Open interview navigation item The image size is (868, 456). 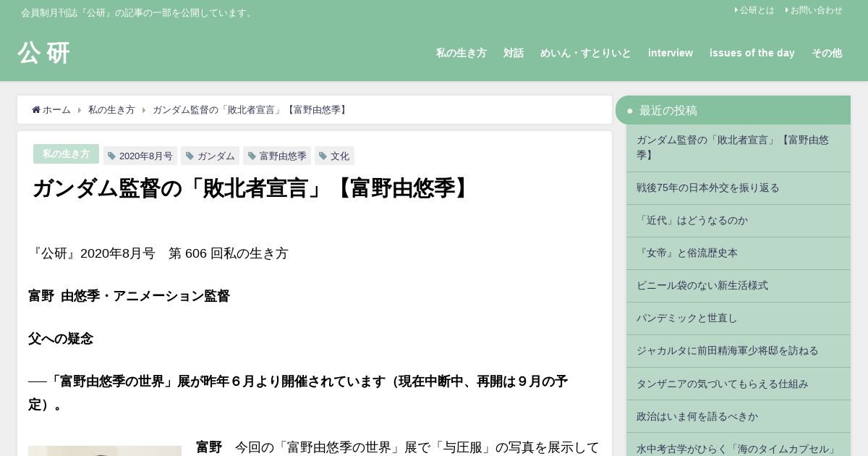point(671,53)
